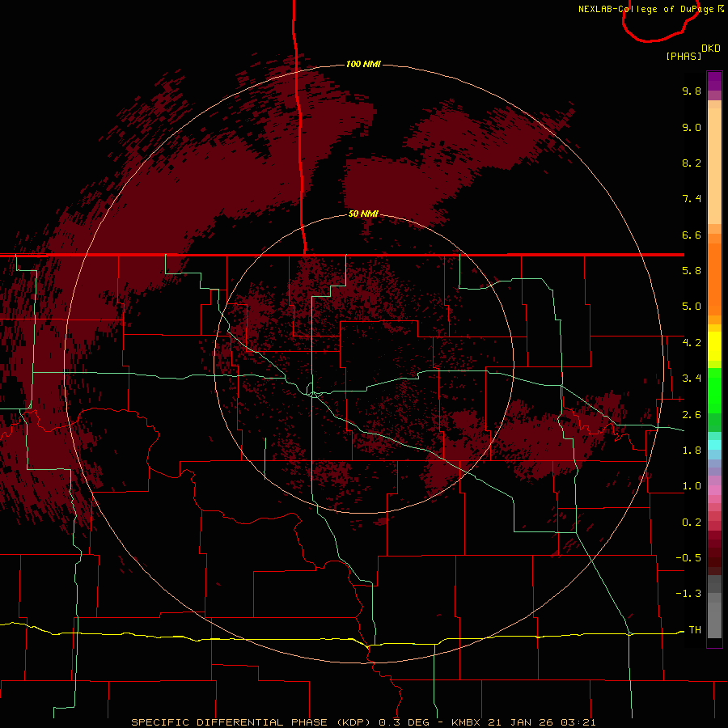Click the 50 NMI range ring label
This screenshot has height=728, width=728.
coord(363,214)
